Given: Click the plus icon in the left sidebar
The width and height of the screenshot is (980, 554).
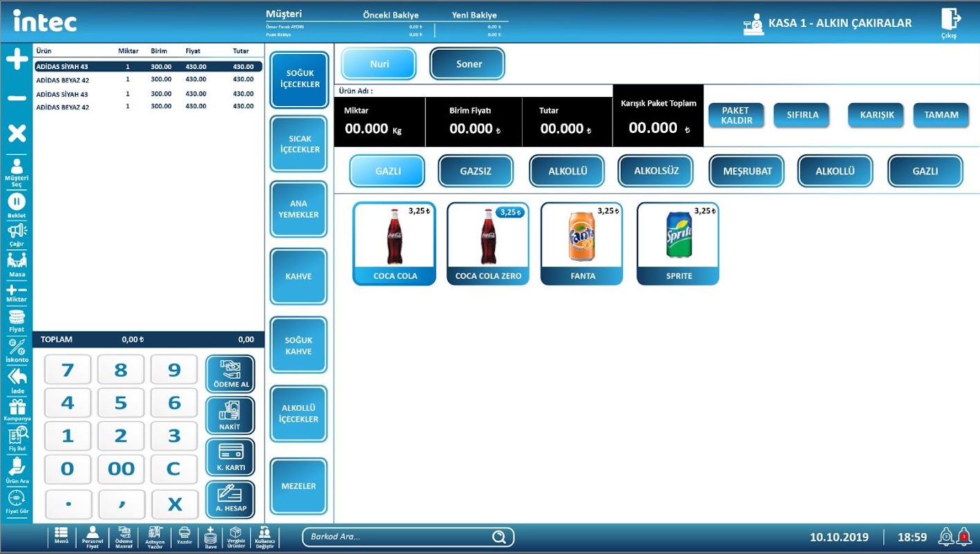Looking at the screenshot, I should click(x=17, y=60).
